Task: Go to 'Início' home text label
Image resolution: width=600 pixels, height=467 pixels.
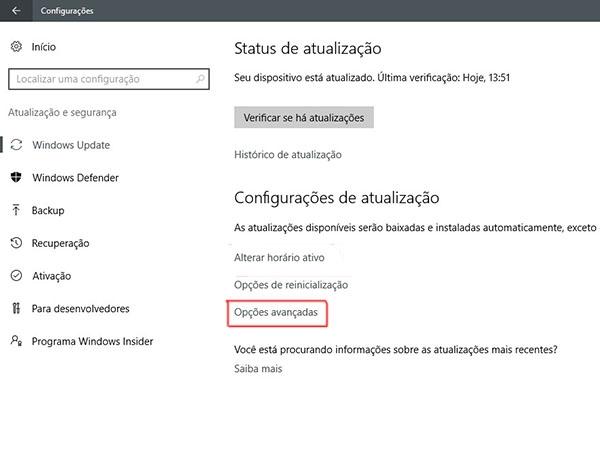Action: 44,46
